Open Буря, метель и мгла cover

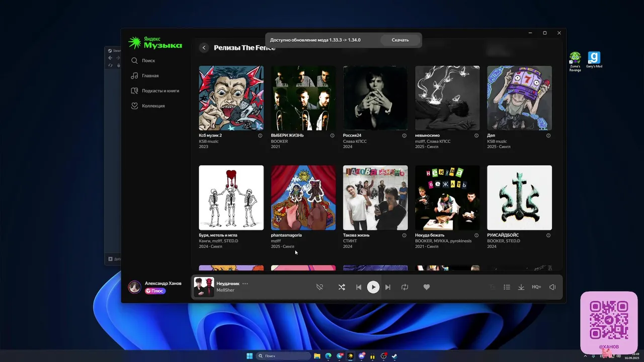pyautogui.click(x=231, y=198)
